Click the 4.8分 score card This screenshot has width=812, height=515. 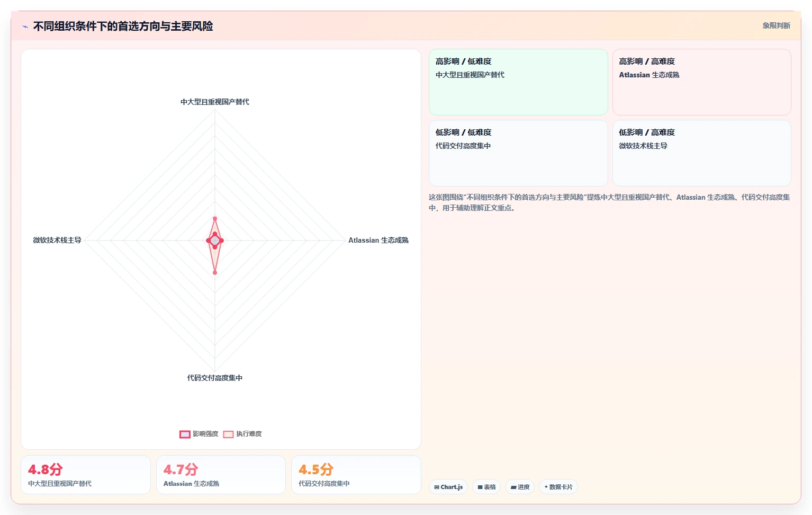coord(86,475)
